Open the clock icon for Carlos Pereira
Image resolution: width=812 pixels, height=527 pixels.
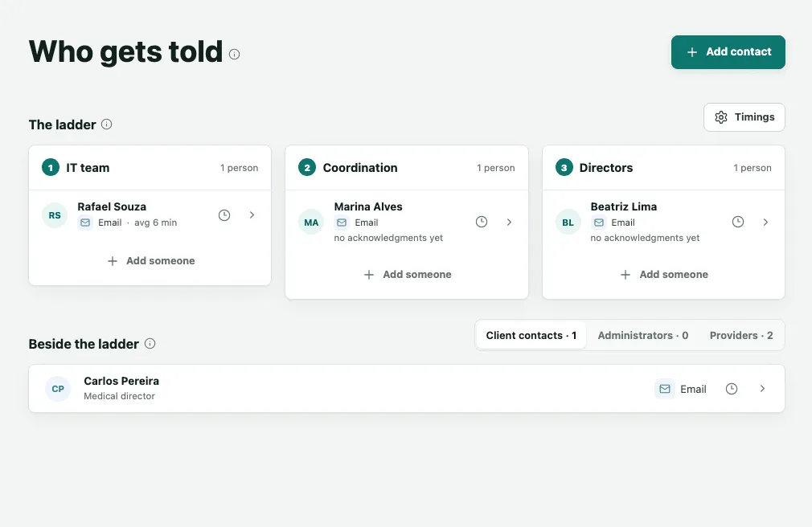pos(732,389)
